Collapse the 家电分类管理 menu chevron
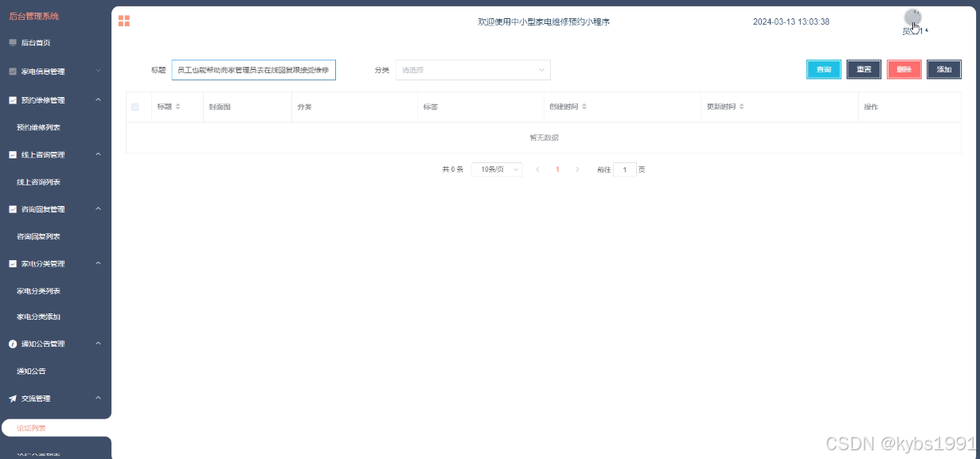 click(x=99, y=263)
